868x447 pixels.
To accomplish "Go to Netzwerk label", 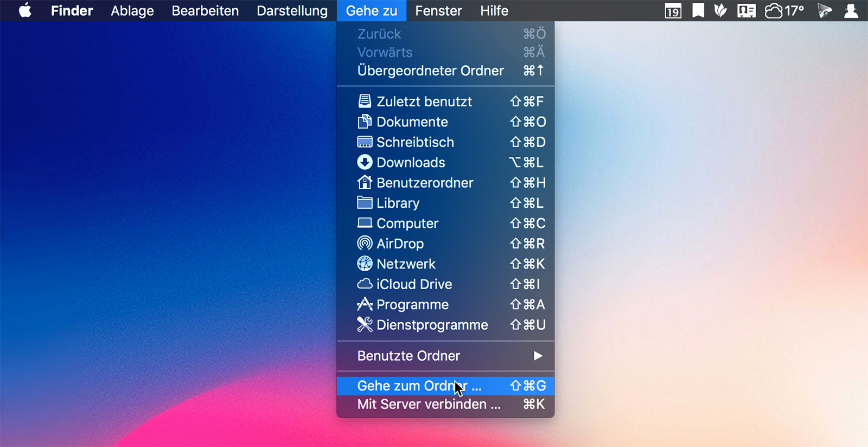I will (406, 264).
